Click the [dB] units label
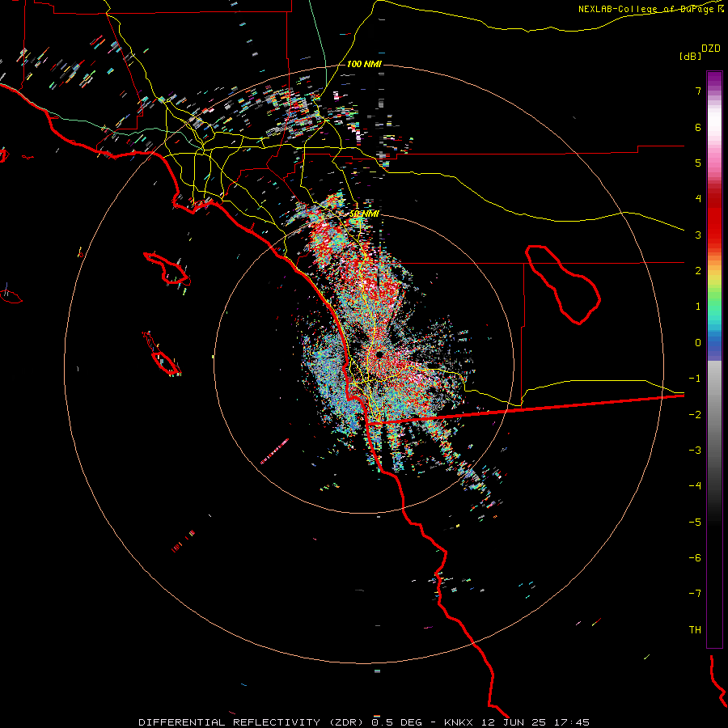728x728 pixels. [x=690, y=56]
